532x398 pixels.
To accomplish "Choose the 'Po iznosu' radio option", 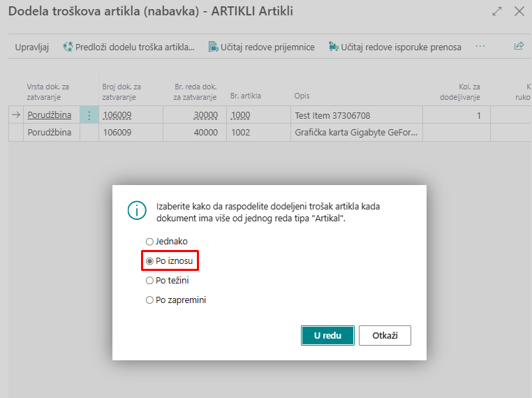I will 149,260.
